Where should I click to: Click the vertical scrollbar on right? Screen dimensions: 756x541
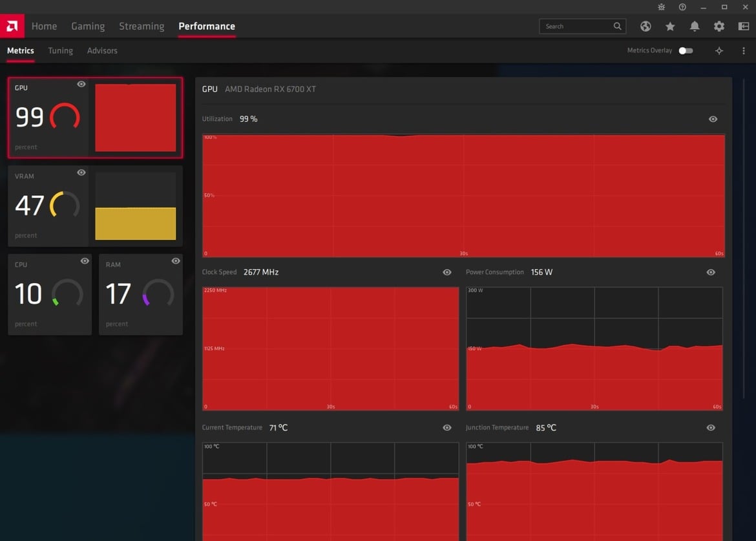click(x=744, y=239)
